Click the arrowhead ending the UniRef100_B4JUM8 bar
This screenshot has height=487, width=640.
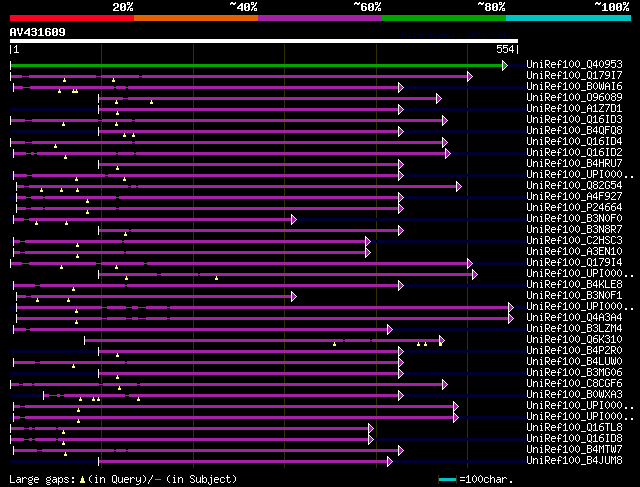390,462
